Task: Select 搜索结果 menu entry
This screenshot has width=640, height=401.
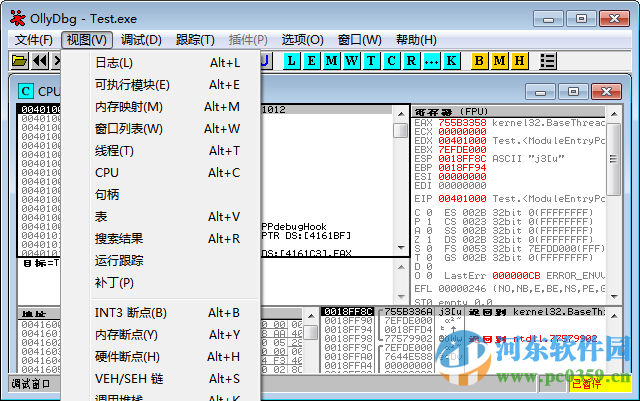Action: pyautogui.click(x=160, y=239)
